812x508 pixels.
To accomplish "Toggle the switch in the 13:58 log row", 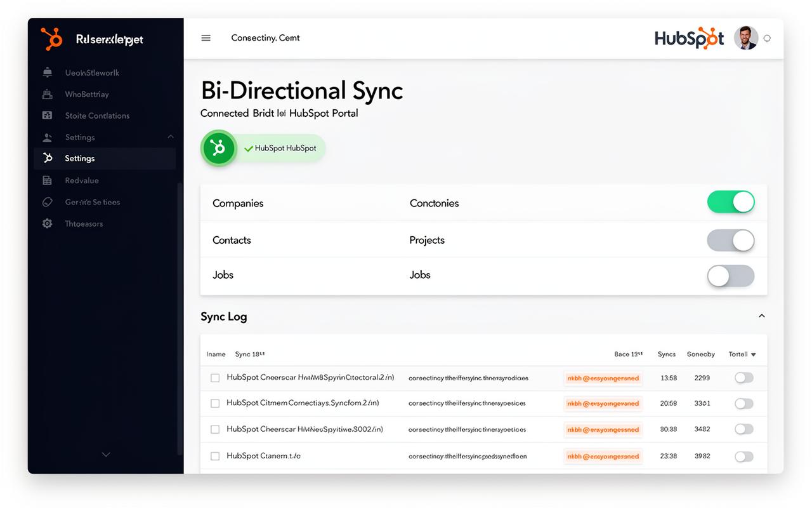I will [x=744, y=378].
